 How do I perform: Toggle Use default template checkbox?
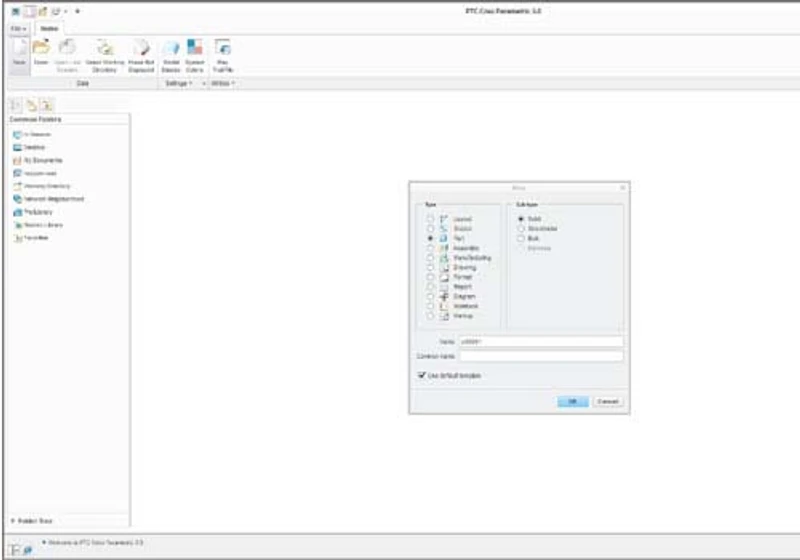point(421,375)
